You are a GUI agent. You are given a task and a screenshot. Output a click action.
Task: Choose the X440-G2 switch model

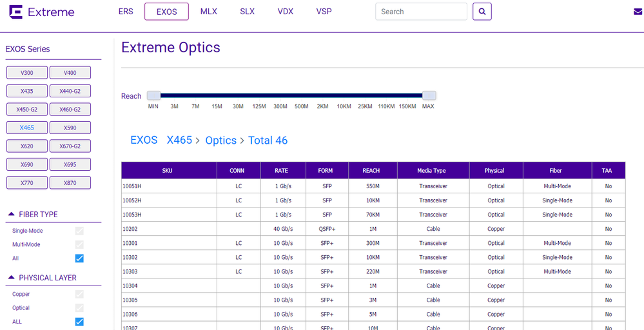(x=70, y=91)
